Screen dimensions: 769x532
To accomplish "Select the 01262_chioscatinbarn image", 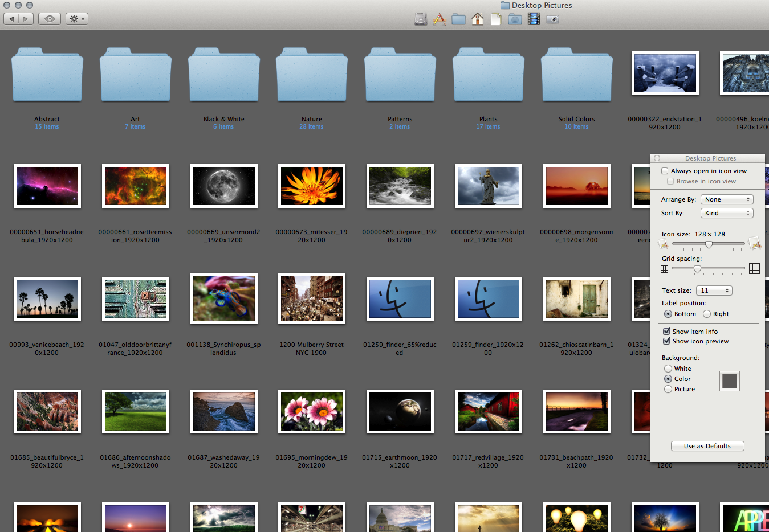I will click(577, 298).
